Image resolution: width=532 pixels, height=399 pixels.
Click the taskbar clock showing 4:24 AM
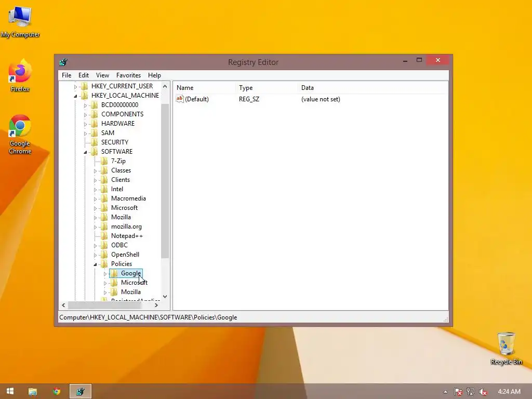(x=509, y=392)
